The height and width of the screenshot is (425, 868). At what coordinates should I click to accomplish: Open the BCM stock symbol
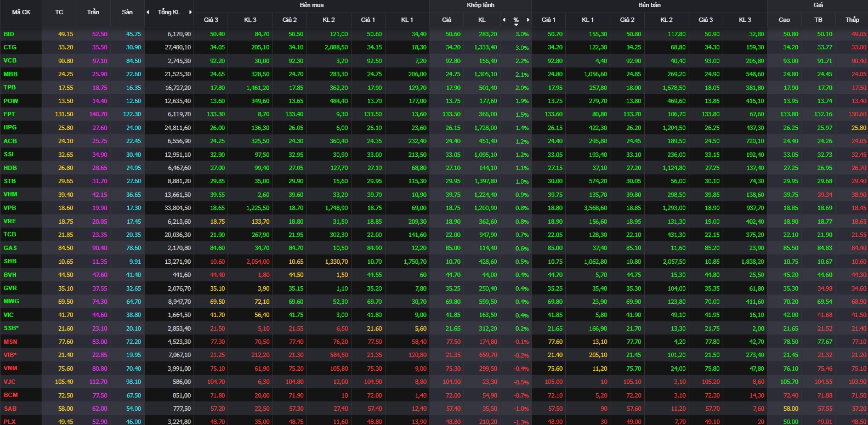tap(10, 395)
